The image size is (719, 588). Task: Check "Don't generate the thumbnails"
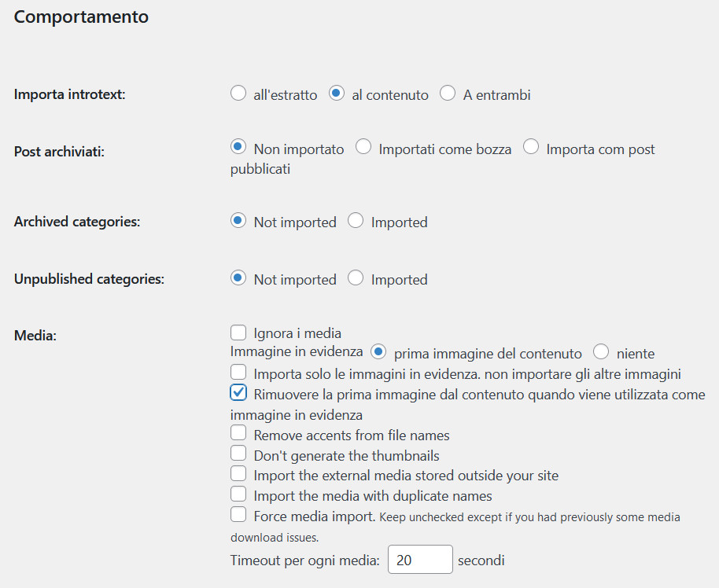(x=238, y=454)
